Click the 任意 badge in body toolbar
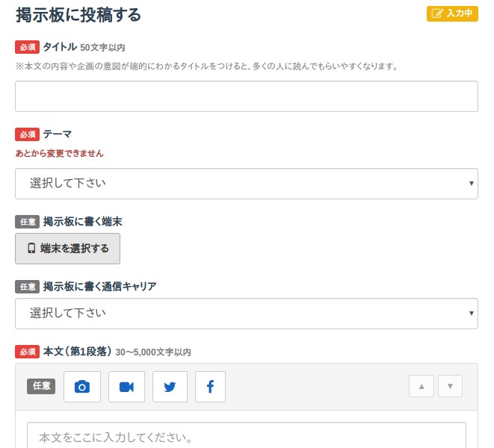Image resolution: width=494 pixels, height=448 pixels. 41,386
